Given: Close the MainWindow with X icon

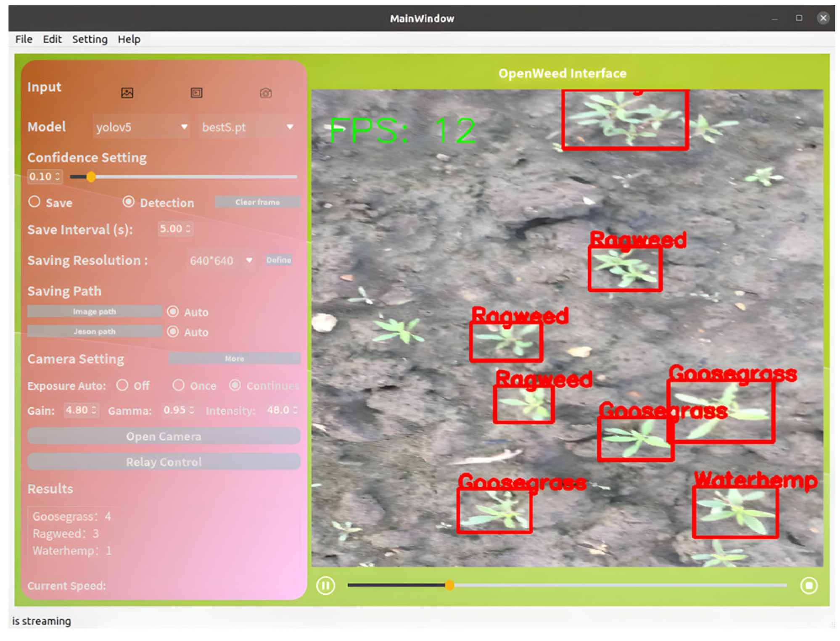Looking at the screenshot, I should [x=823, y=18].
